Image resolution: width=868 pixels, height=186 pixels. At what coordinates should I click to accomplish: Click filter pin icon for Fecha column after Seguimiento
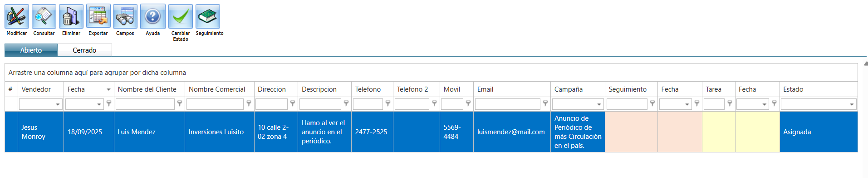pyautogui.click(x=697, y=103)
